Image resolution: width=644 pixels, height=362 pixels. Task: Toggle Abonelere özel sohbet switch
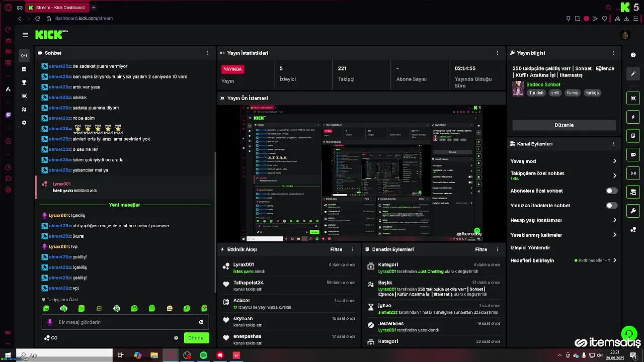click(611, 191)
